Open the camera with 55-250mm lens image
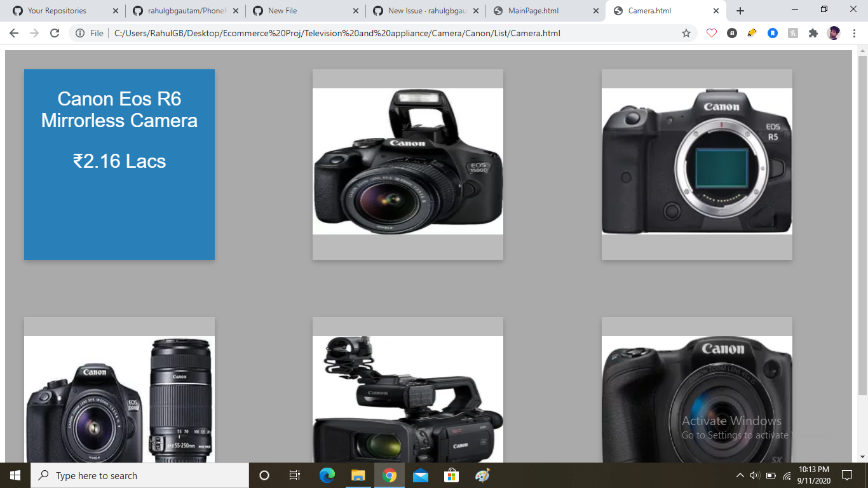 pos(119,399)
